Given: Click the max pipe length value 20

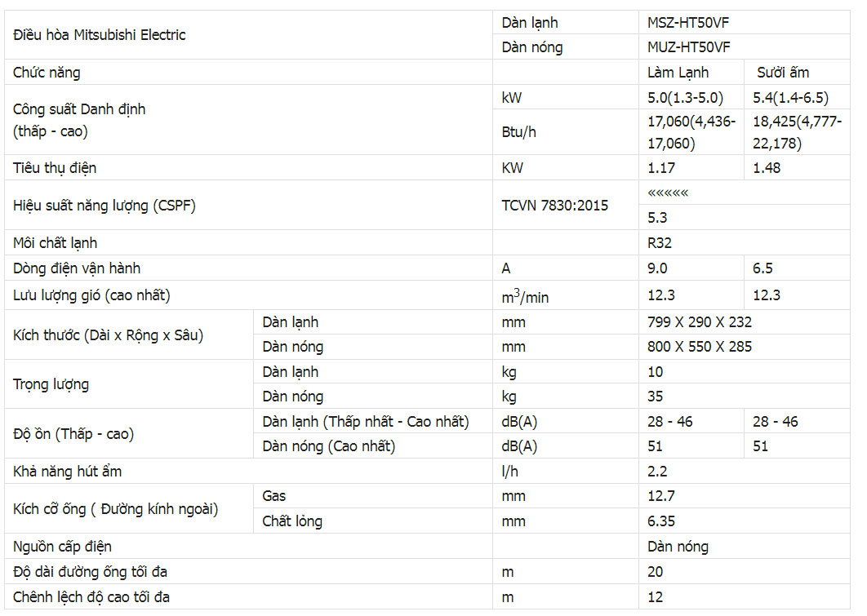Looking at the screenshot, I should [656, 572].
